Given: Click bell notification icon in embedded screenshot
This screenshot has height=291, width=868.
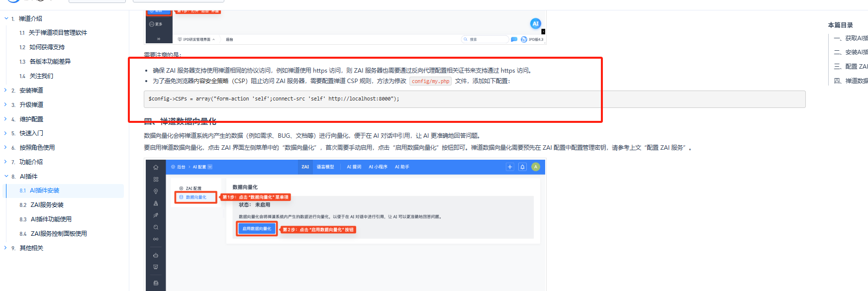Looking at the screenshot, I should click(x=522, y=167).
